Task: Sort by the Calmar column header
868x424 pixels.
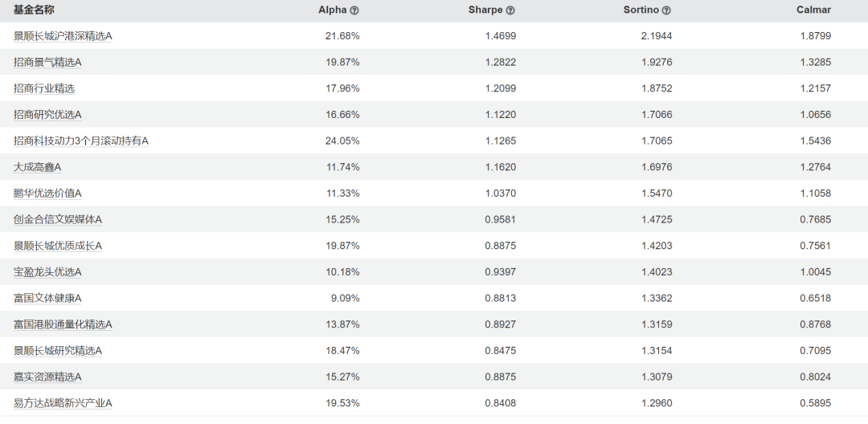Action: (815, 10)
